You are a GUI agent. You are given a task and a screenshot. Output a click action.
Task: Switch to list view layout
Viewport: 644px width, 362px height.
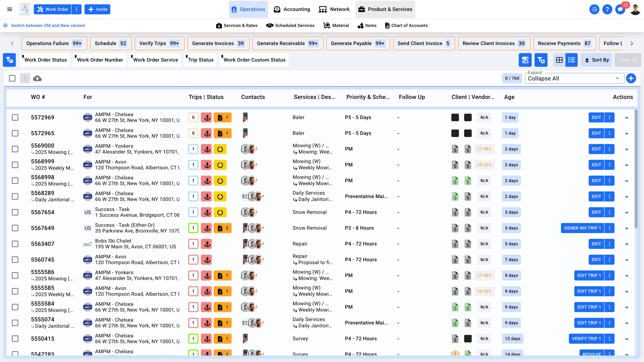(x=572, y=60)
